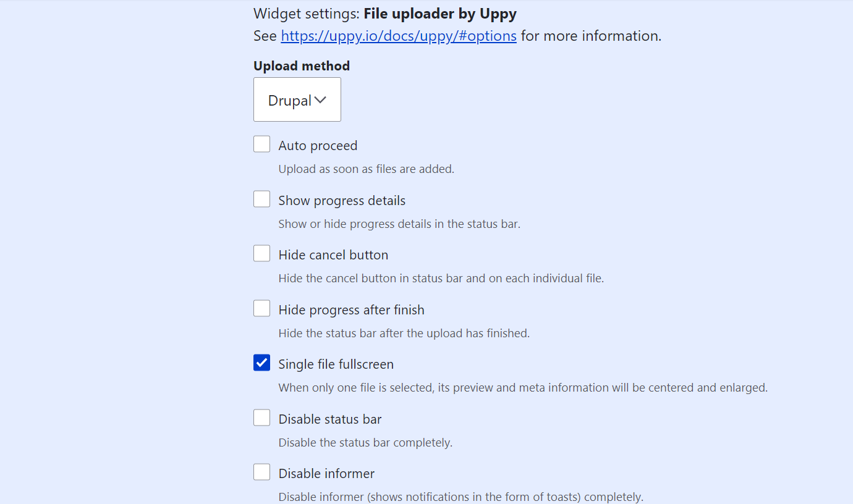This screenshot has width=853, height=504.
Task: Enable the Disable status bar option
Action: click(261, 417)
